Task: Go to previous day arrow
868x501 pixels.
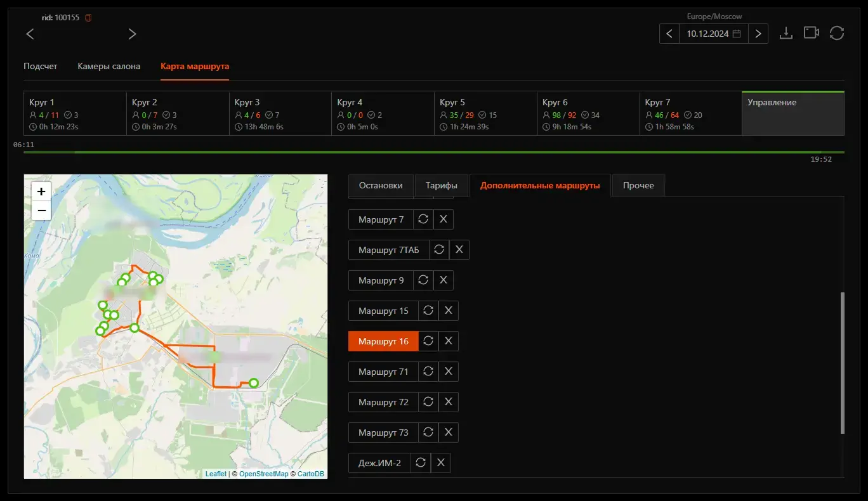Action: 669,34
